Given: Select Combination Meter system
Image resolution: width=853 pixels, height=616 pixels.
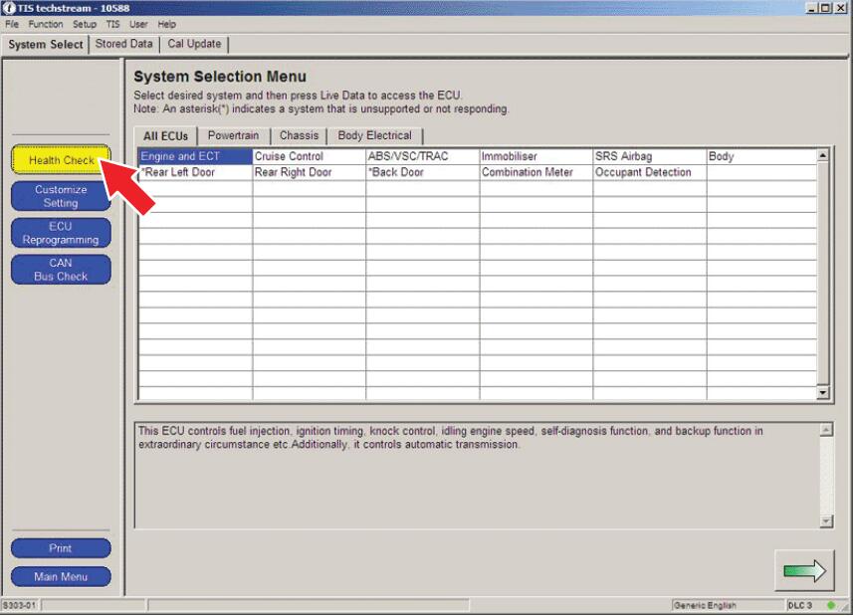Looking at the screenshot, I should point(536,172).
